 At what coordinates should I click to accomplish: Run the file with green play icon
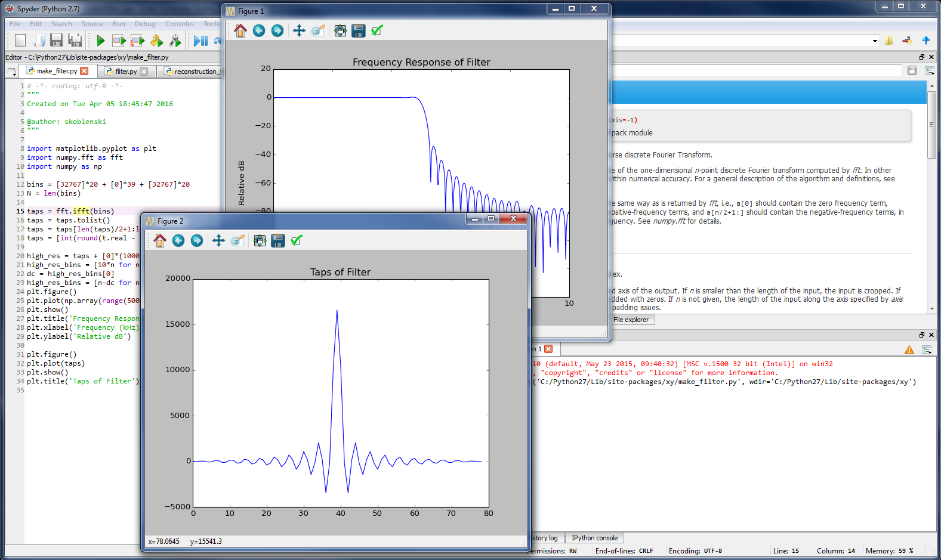(x=100, y=41)
